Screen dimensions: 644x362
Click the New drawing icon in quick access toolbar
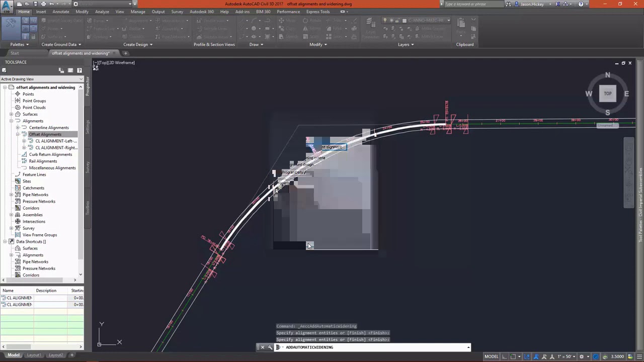click(x=19, y=4)
